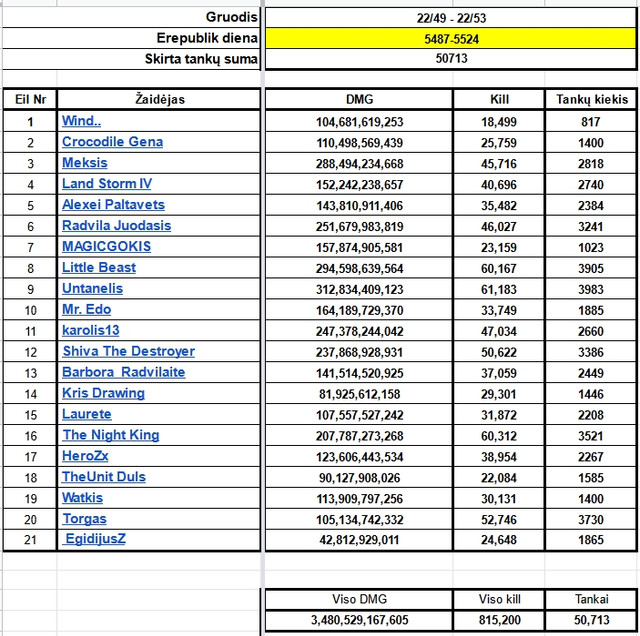
Task: Open the Land Storm IV link
Action: point(107,184)
